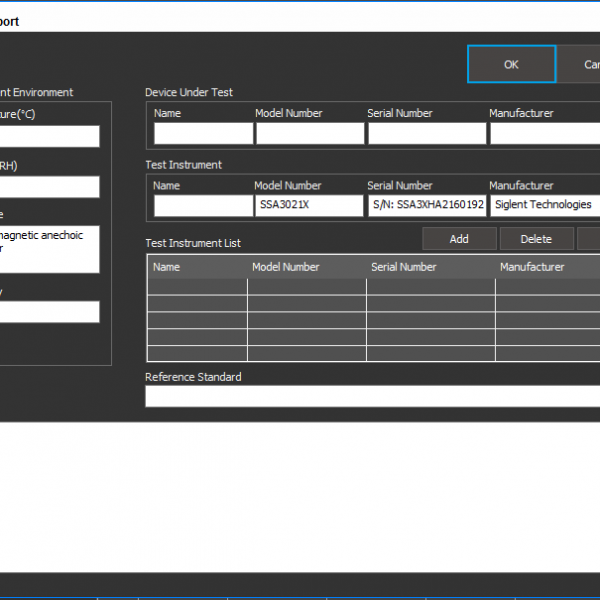This screenshot has width=600, height=600.
Task: Select the humidity (RH) input field
Action: (49, 187)
